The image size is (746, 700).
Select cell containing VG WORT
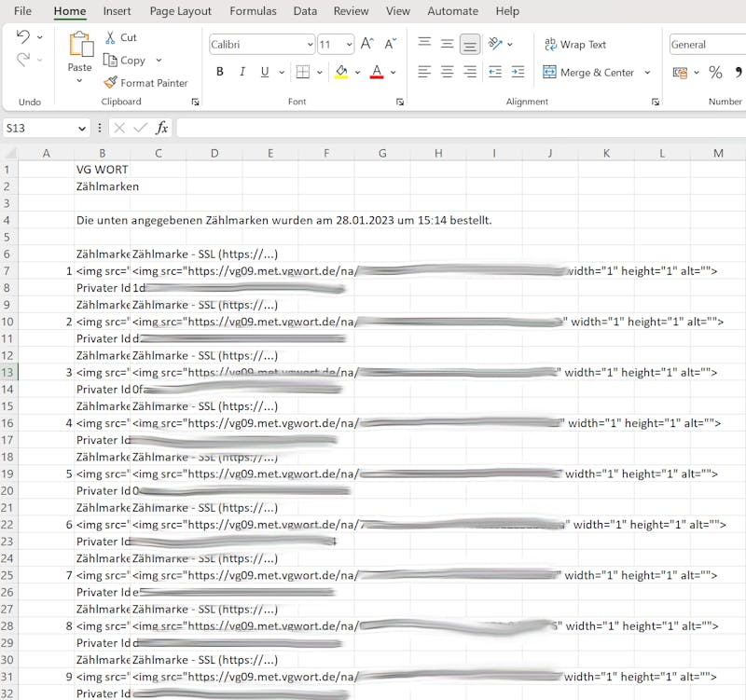103,170
